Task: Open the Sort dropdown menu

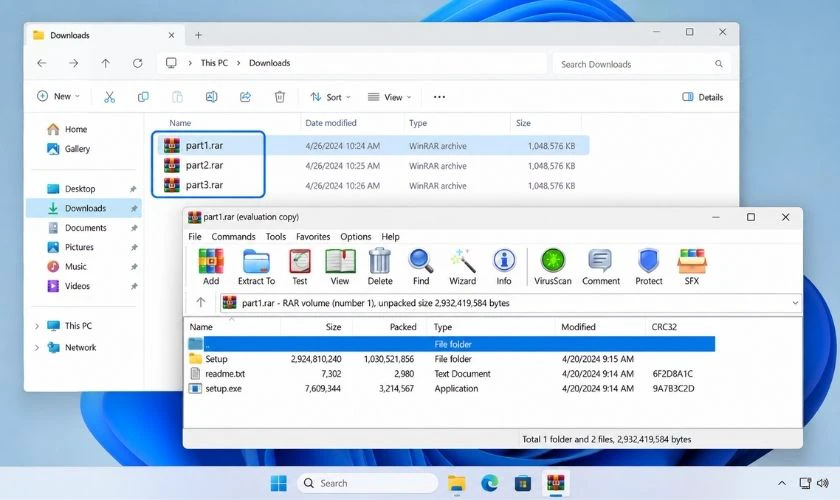Action: [331, 97]
